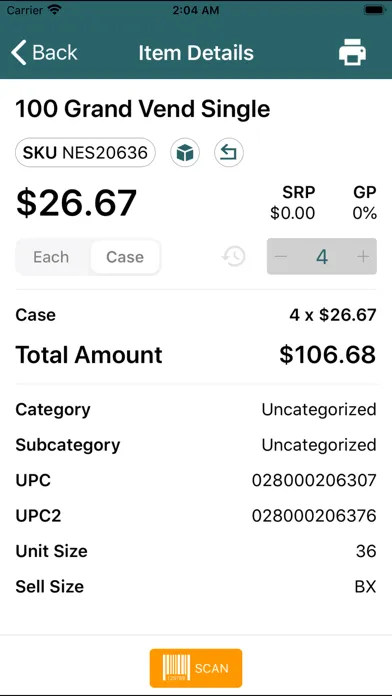392x696 pixels.
Task: Tap the Wi-Fi status bar icon
Action: [x=55, y=10]
